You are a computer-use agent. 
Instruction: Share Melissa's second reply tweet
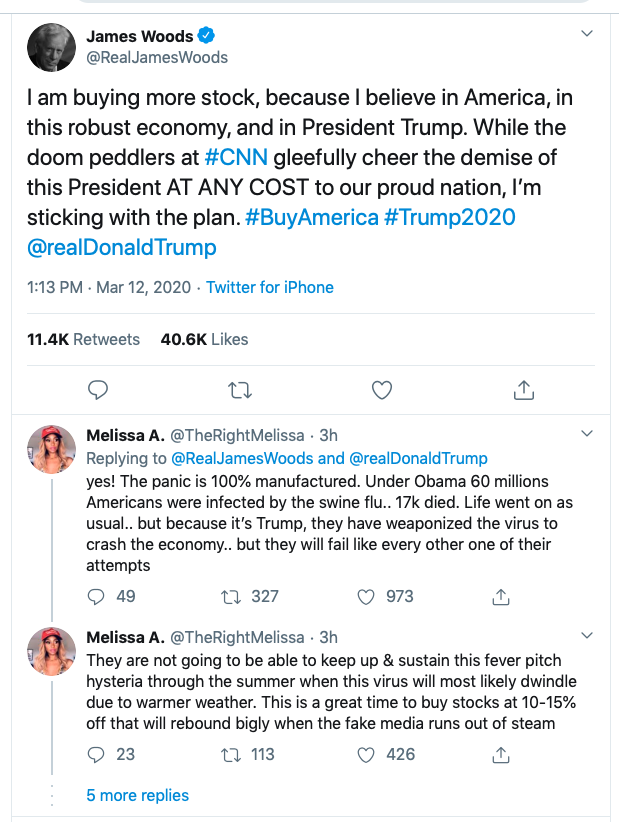[x=501, y=755]
